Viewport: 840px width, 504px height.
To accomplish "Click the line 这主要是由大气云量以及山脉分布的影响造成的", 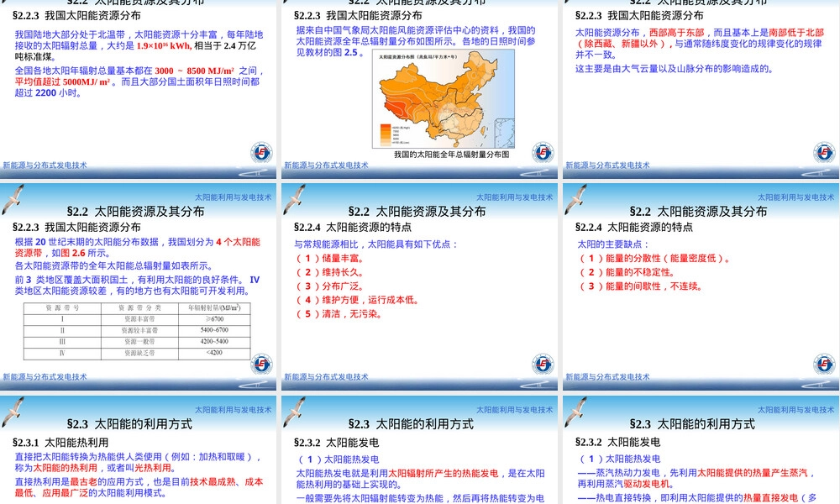I will [675, 69].
